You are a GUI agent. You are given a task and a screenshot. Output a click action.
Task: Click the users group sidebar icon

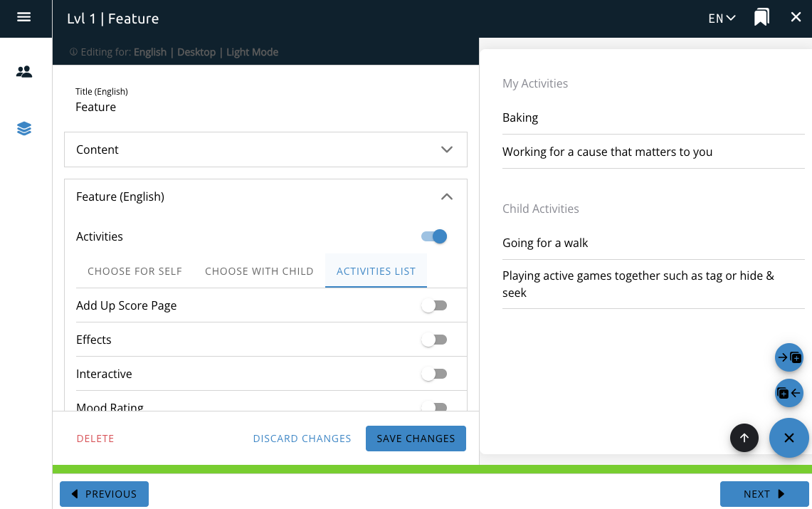[24, 72]
